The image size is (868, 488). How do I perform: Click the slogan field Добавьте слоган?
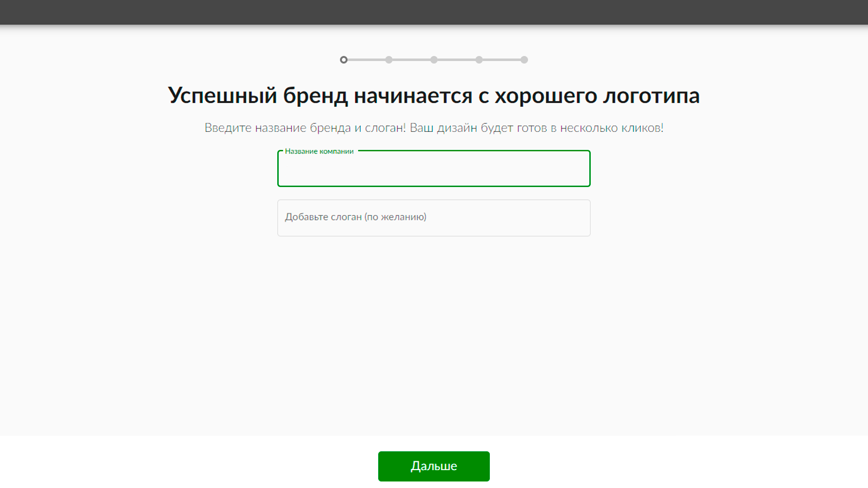(x=433, y=218)
